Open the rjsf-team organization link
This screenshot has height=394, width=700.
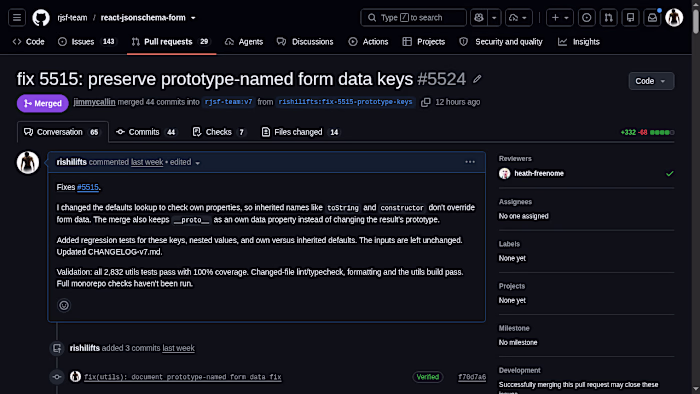pos(72,18)
